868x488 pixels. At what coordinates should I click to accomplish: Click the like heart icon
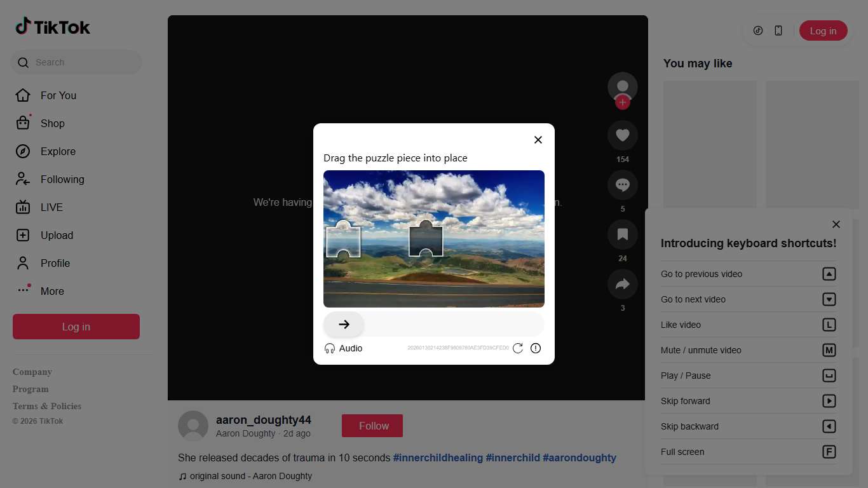pyautogui.click(x=622, y=135)
